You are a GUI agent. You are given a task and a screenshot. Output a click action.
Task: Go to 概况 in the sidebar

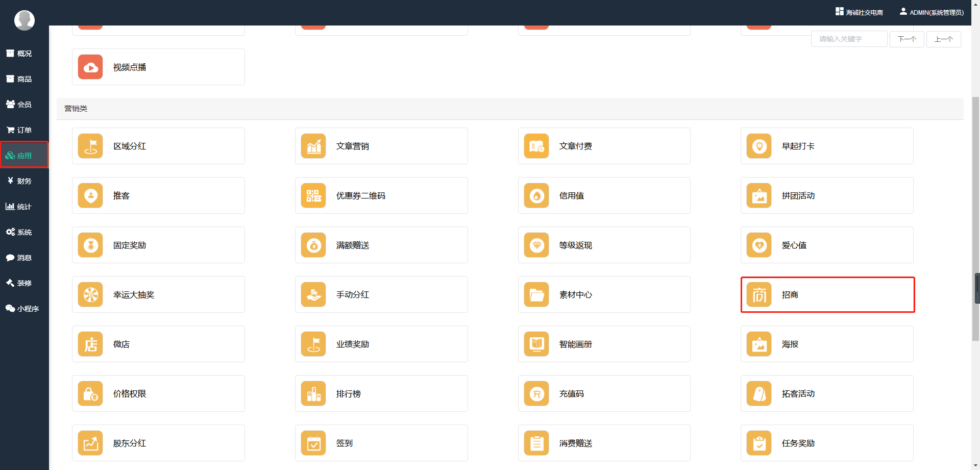24,54
